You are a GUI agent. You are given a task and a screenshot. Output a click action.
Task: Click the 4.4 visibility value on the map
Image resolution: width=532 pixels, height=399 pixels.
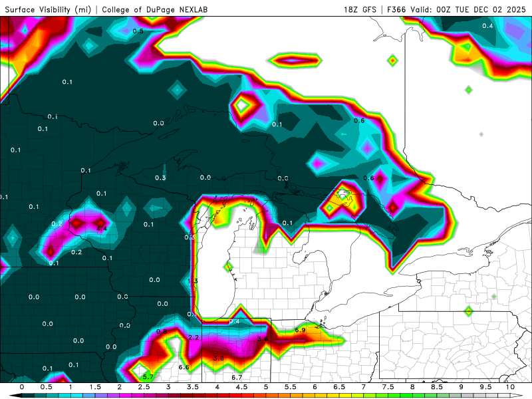[102, 228]
